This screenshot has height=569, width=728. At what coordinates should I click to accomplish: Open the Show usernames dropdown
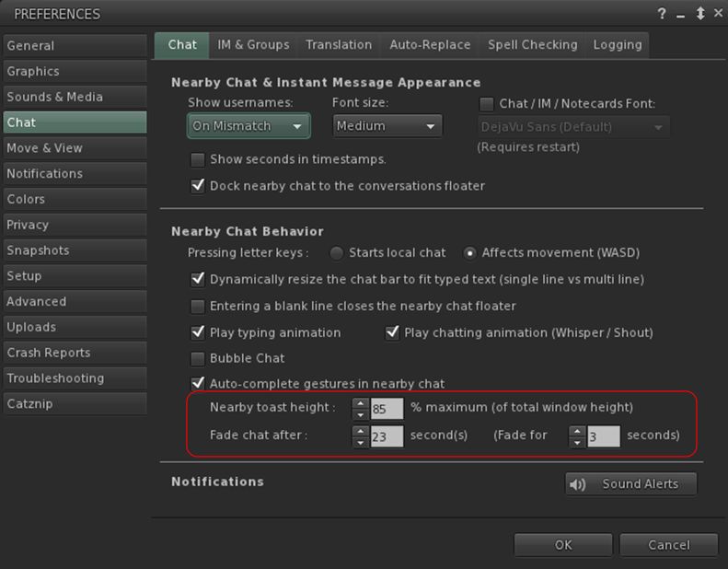[248, 126]
